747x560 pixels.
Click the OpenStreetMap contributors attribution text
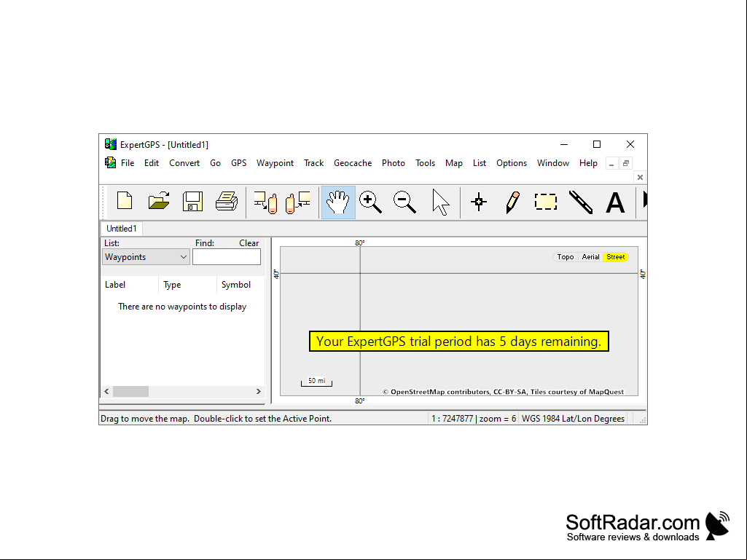coord(503,392)
